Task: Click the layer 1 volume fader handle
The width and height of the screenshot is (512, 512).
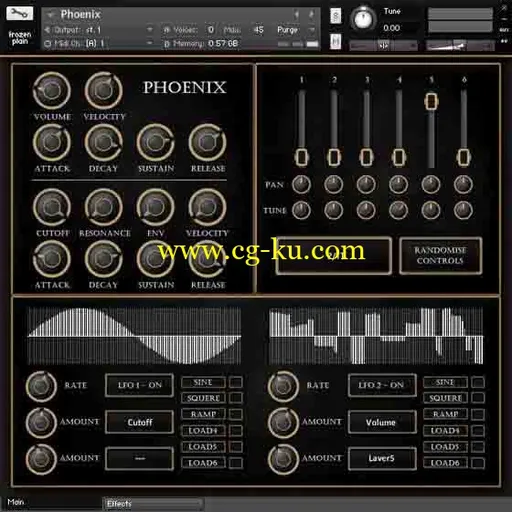Action: (x=301, y=157)
